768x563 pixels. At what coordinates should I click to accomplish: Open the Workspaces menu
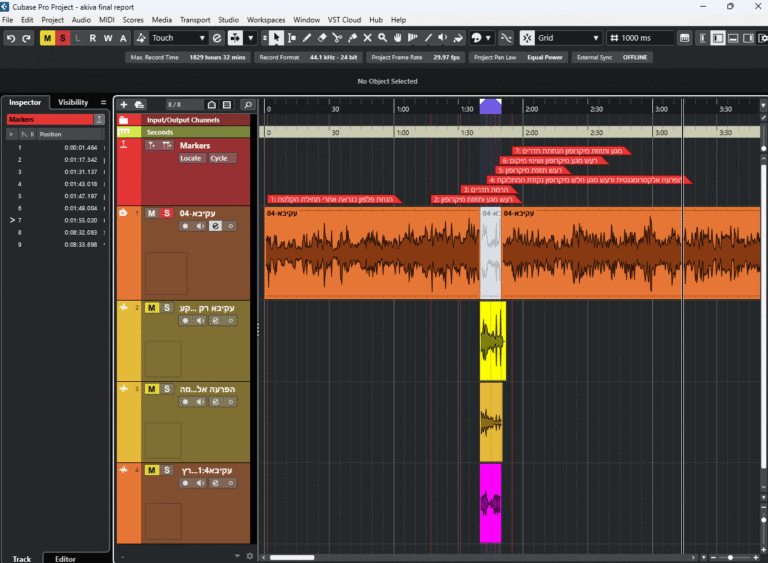point(266,20)
